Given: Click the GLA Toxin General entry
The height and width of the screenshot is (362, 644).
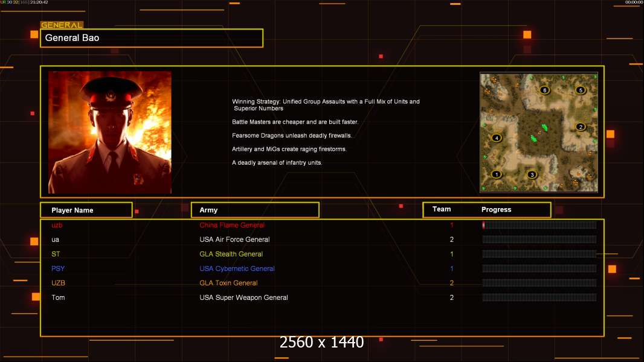Looking at the screenshot, I should pyautogui.click(x=228, y=283).
